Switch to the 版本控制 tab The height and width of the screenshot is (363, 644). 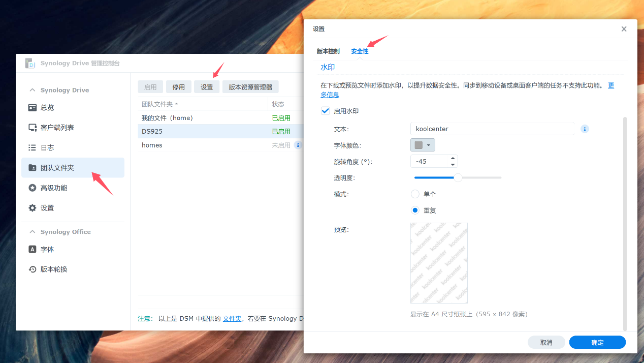click(x=328, y=51)
